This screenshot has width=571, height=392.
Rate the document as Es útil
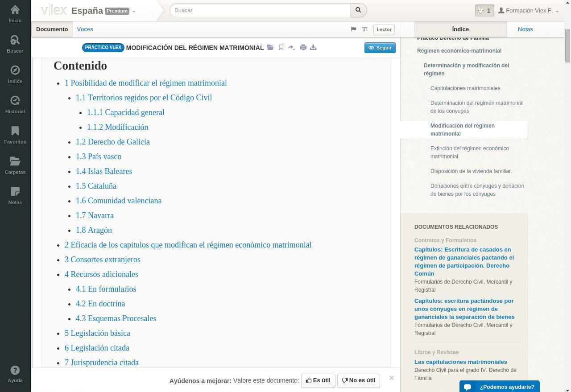318,380
